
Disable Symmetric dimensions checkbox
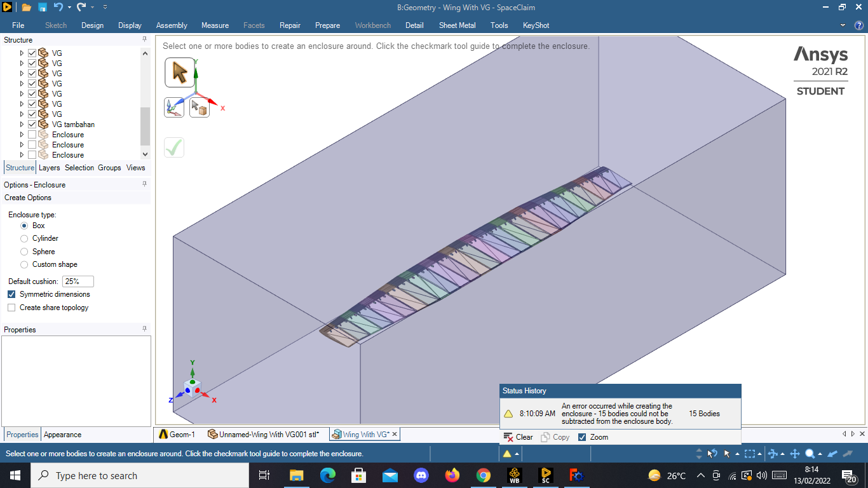click(11, 294)
